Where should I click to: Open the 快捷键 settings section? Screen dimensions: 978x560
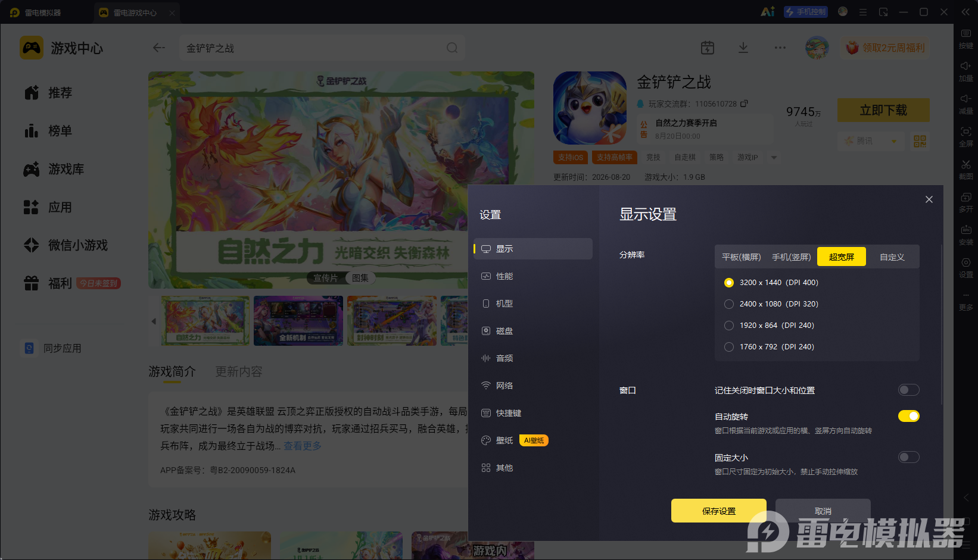(x=533, y=413)
